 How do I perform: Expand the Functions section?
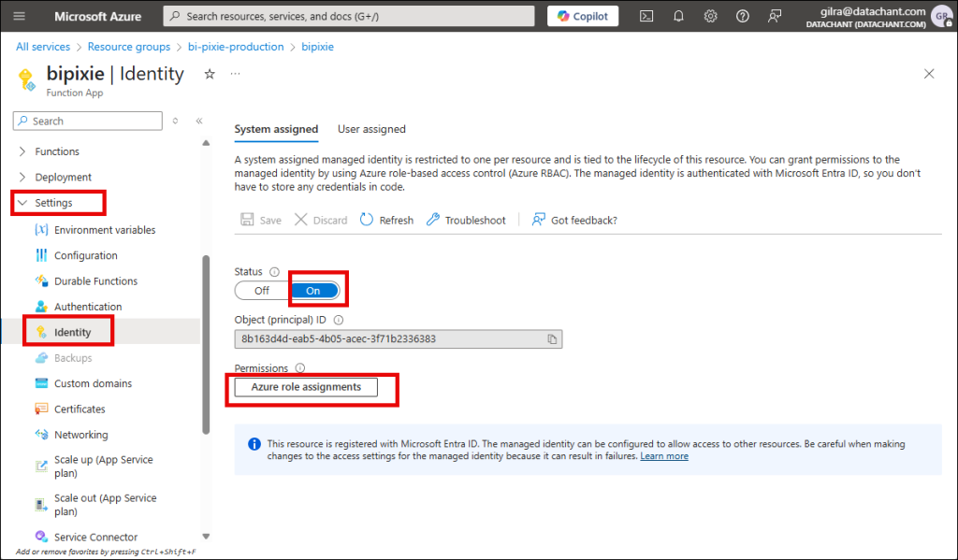click(22, 151)
